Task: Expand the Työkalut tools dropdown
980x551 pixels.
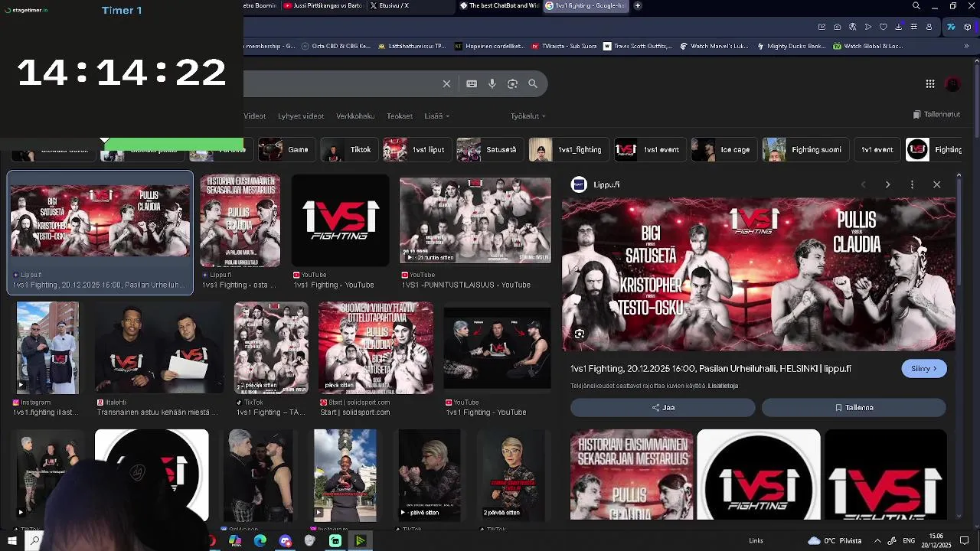Action: coord(528,116)
